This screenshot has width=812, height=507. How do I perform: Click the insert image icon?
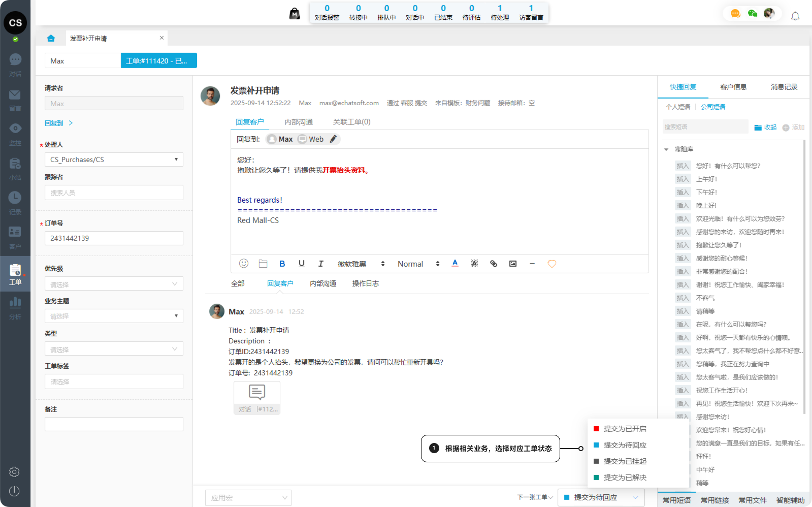pos(513,264)
